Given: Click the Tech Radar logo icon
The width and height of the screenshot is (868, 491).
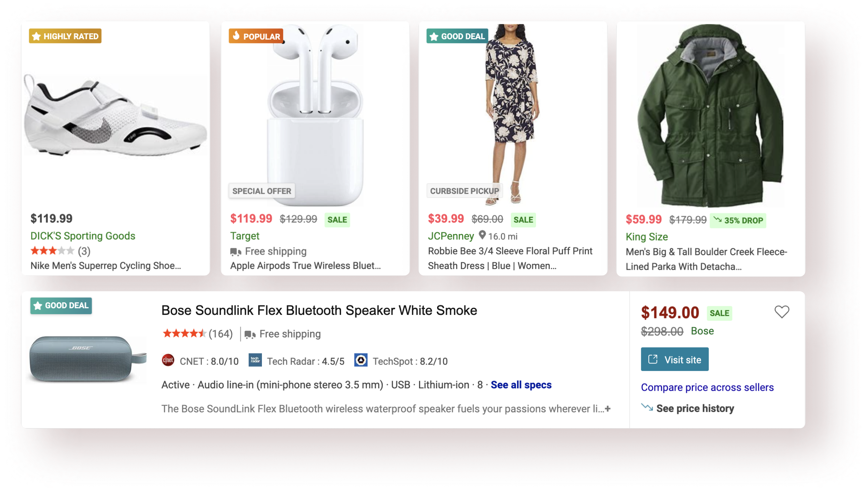Looking at the screenshot, I should 255,360.
